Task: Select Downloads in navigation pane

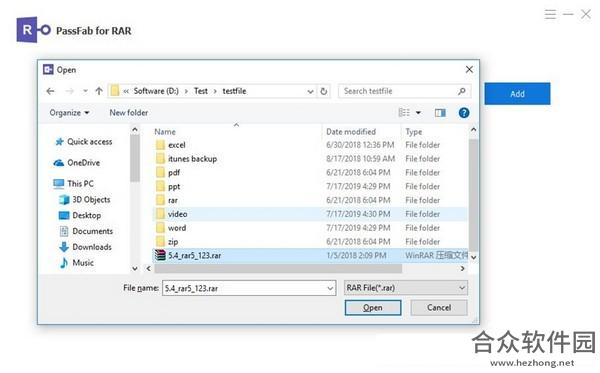Action: (x=85, y=247)
